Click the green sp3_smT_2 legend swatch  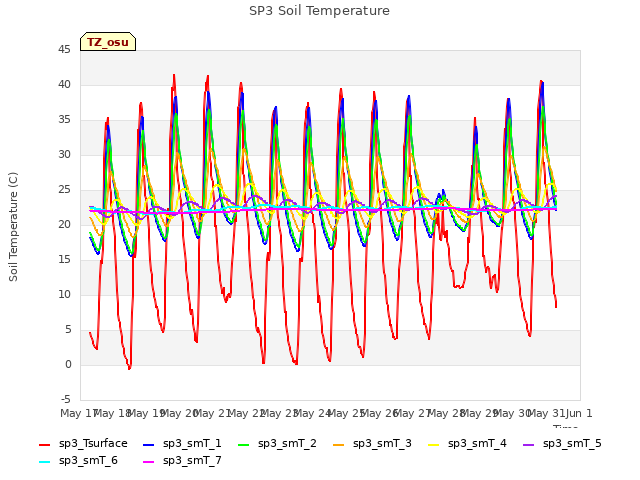coord(243,444)
